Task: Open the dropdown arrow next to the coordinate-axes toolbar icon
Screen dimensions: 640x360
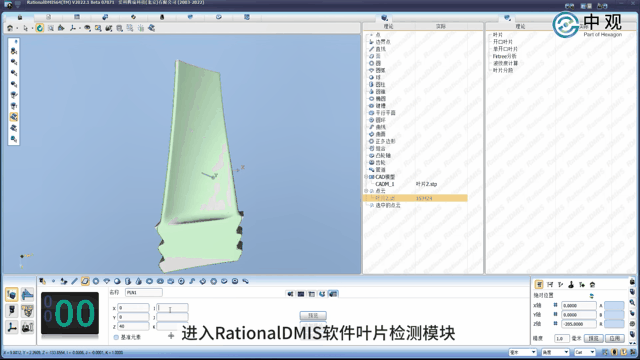Action: pyautogui.click(x=80, y=28)
